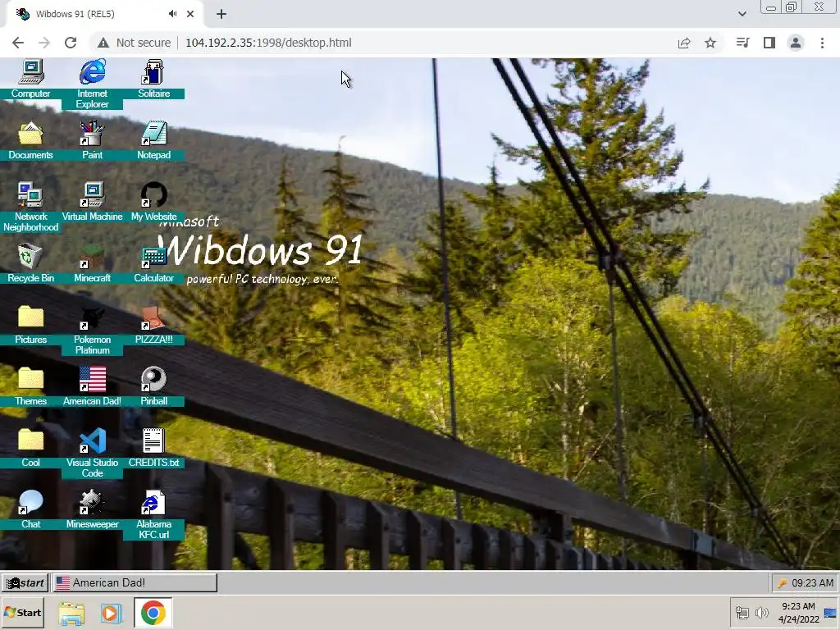Launch American Dad! desktop shortcut
The image size is (840, 630).
[92, 387]
